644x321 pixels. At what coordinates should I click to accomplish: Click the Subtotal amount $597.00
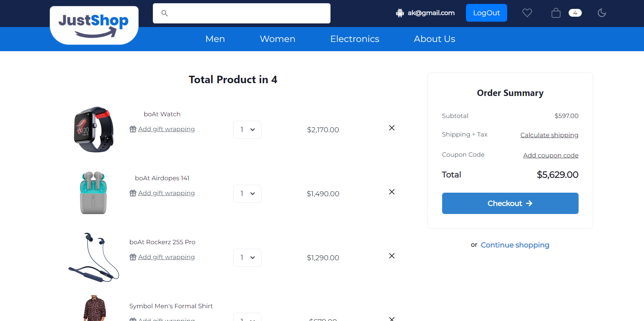click(567, 116)
